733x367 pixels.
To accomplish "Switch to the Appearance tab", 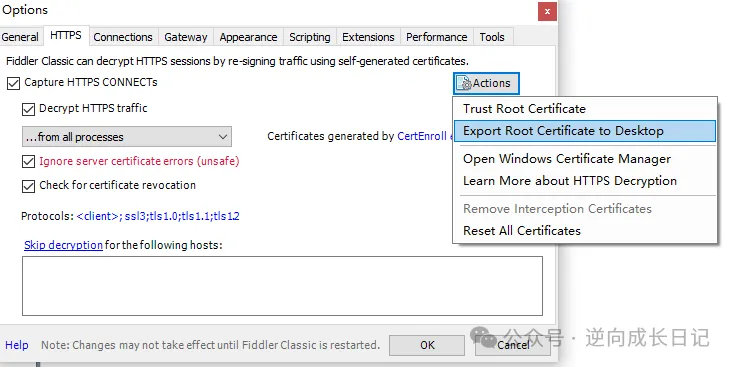I will coord(248,37).
